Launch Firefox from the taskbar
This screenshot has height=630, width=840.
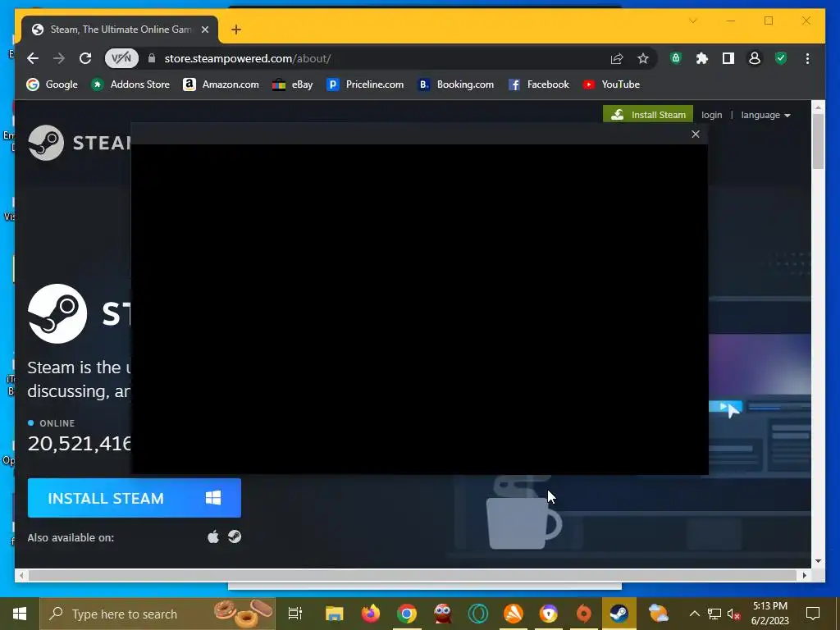coord(370,614)
